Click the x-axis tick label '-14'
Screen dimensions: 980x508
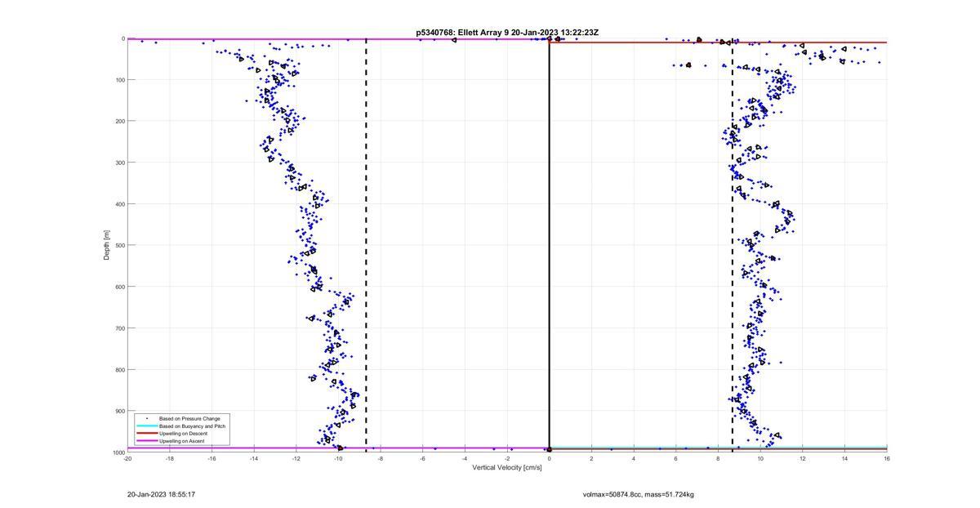tap(254, 458)
